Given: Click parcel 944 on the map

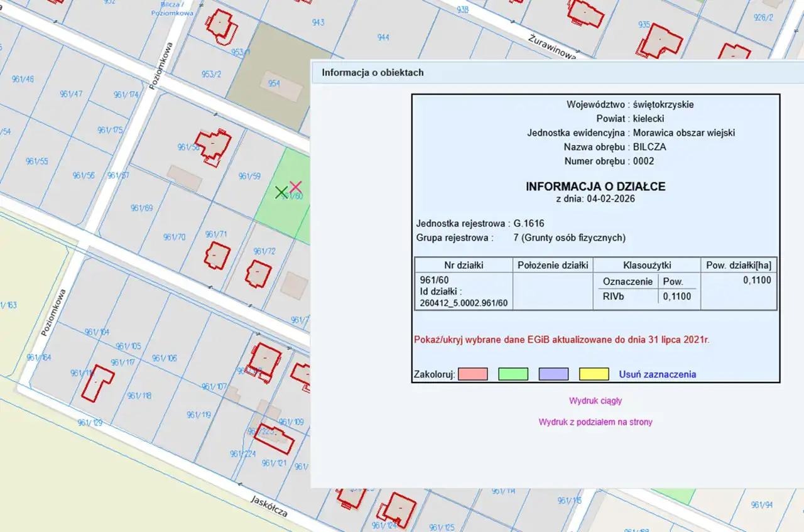Looking at the screenshot, I should 383,38.
